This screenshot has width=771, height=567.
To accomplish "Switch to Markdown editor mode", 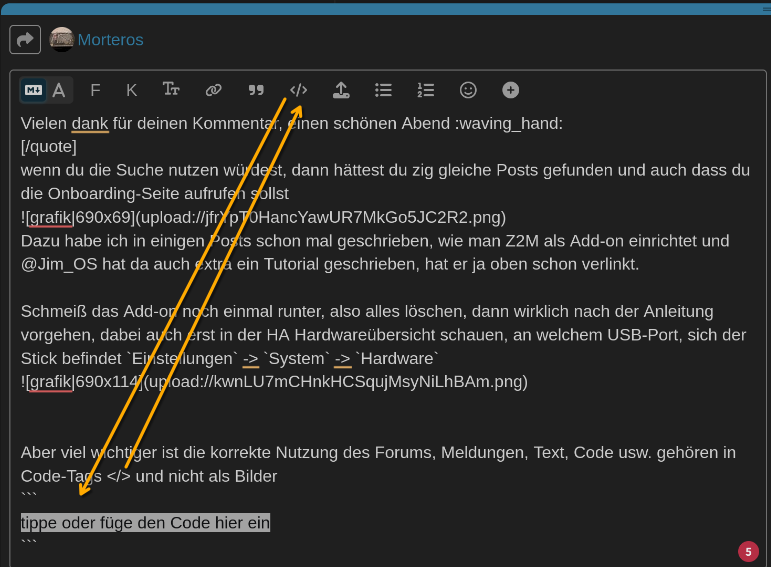I will coord(34,90).
